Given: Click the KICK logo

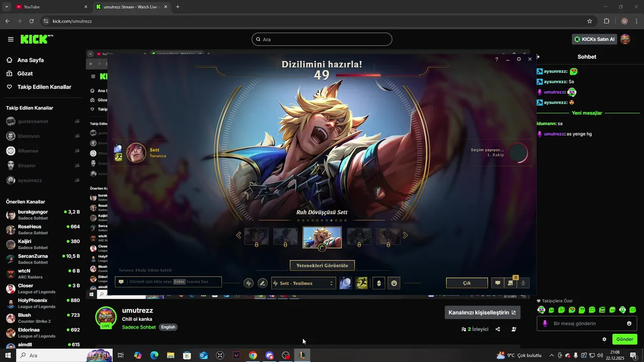Looking at the screenshot, I should (x=37, y=39).
